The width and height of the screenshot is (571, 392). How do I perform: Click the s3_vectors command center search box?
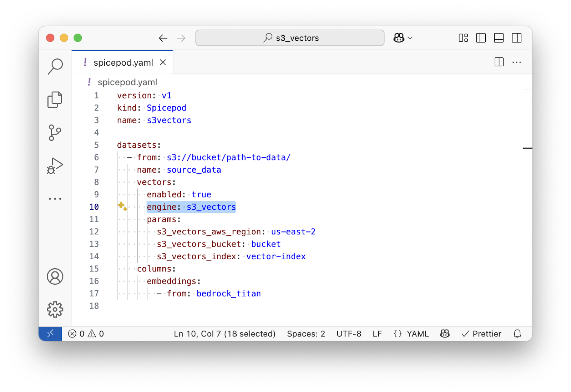pyautogui.click(x=290, y=38)
